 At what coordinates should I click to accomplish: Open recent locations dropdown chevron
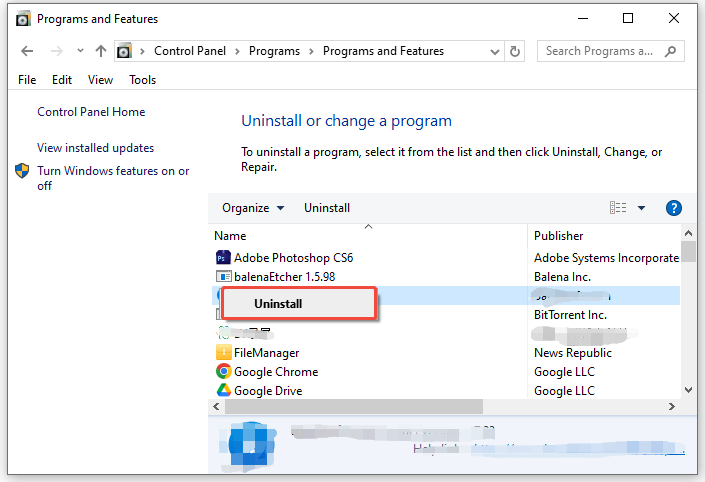[x=80, y=51]
